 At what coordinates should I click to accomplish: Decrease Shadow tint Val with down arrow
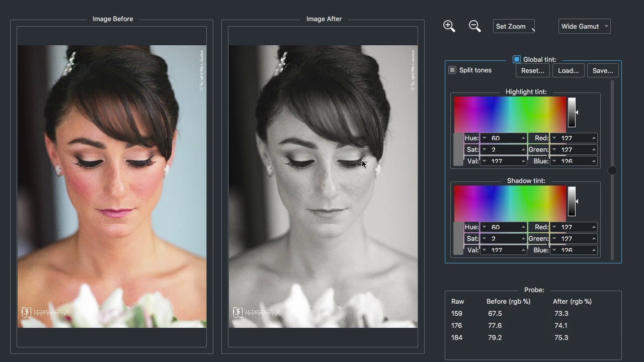click(x=485, y=250)
